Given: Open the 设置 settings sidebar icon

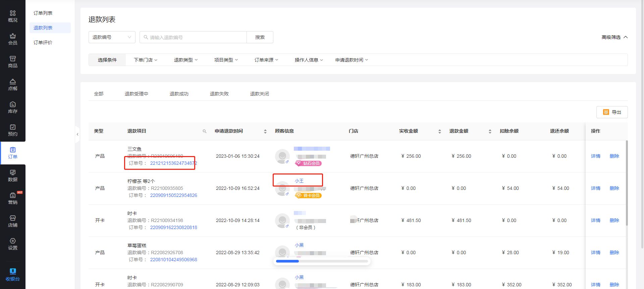Looking at the screenshot, I should [x=13, y=244].
